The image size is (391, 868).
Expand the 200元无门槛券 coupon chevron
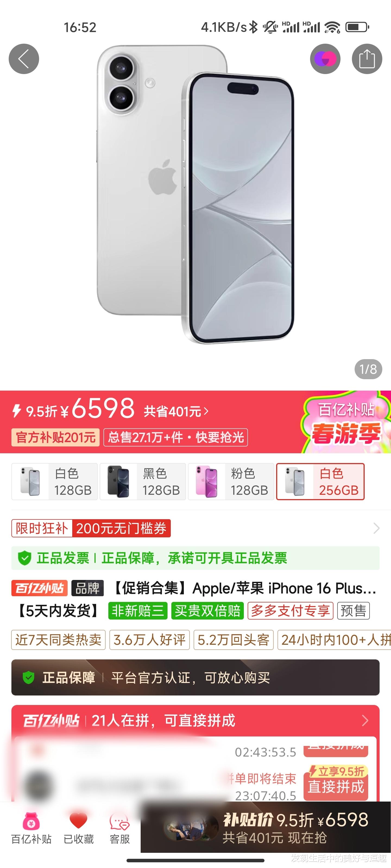pyautogui.click(x=376, y=528)
